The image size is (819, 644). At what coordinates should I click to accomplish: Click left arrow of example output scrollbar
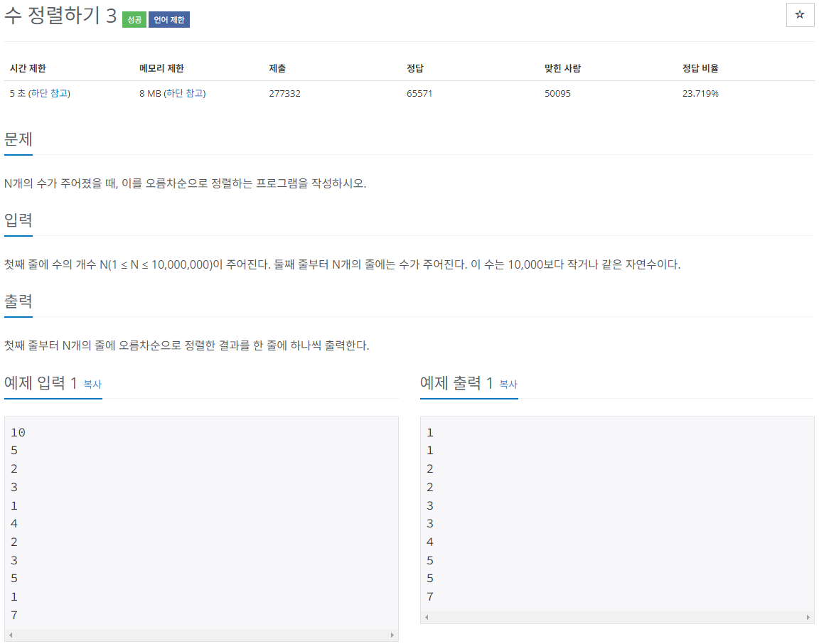pyautogui.click(x=427, y=618)
